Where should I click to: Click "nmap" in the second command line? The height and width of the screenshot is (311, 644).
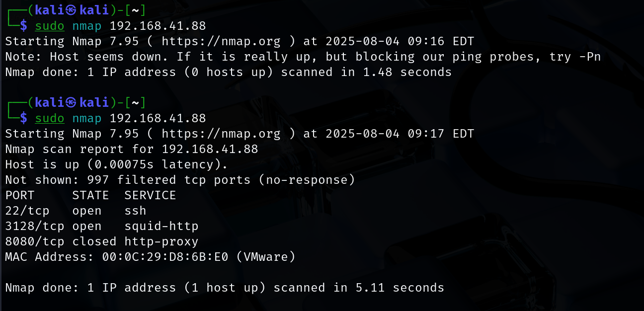pos(86,118)
